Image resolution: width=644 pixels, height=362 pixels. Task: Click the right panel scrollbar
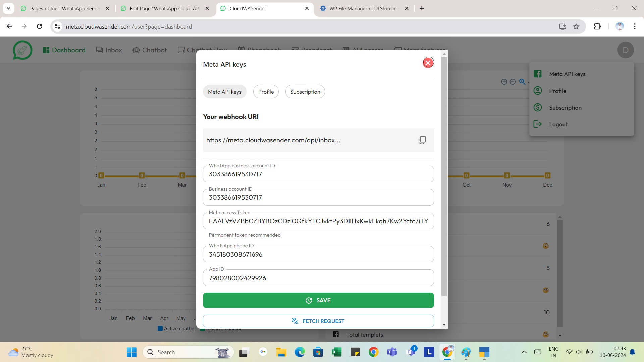pos(560,273)
